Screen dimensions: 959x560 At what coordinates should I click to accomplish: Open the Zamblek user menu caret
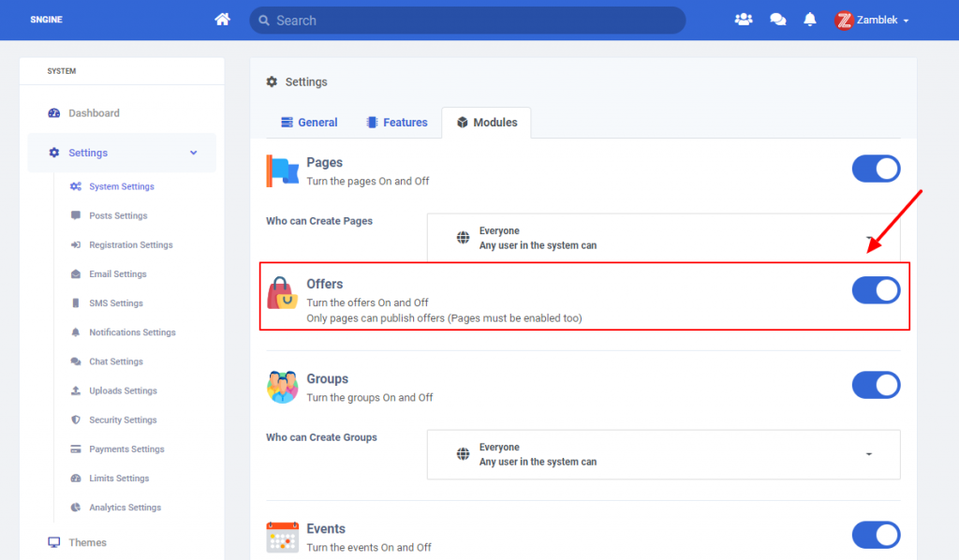906,21
